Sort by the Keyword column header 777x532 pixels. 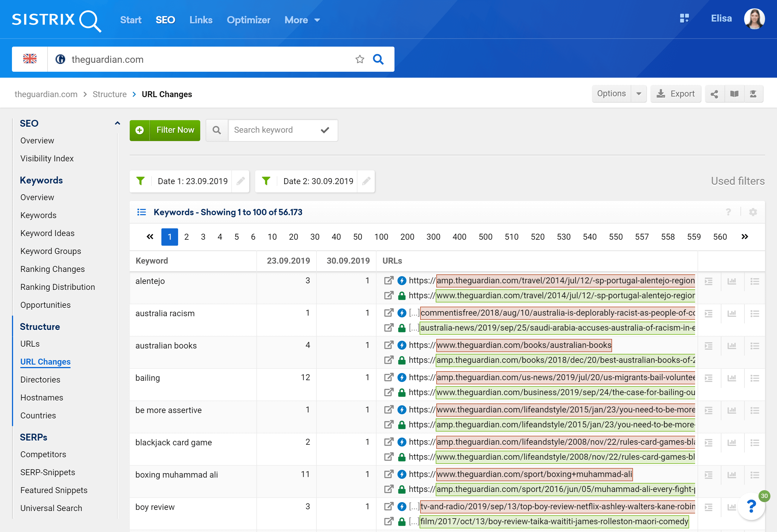pyautogui.click(x=152, y=261)
